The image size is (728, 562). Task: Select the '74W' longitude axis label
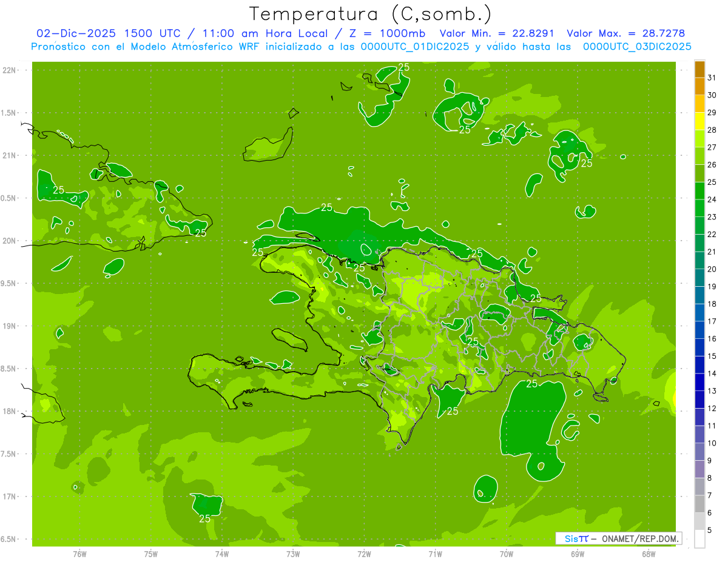[222, 554]
